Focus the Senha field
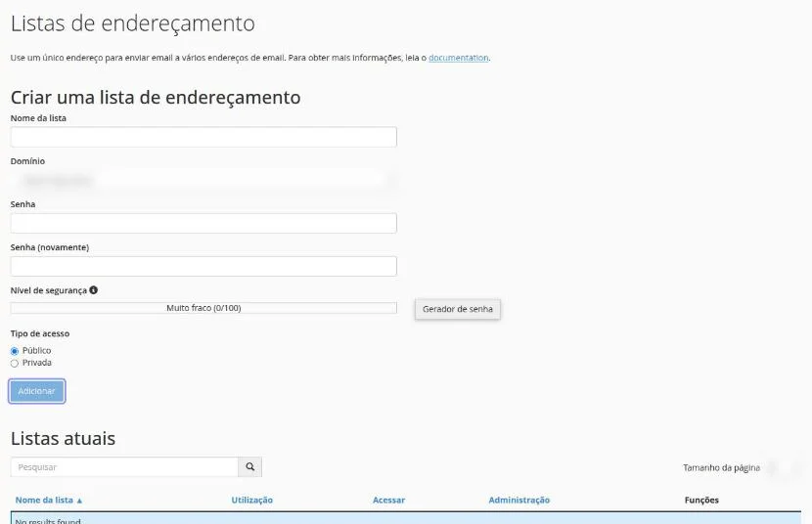The image size is (812, 524). click(x=203, y=224)
